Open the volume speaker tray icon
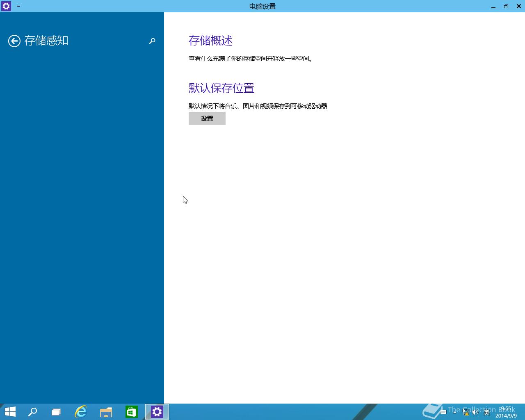525x420 pixels. click(475, 412)
